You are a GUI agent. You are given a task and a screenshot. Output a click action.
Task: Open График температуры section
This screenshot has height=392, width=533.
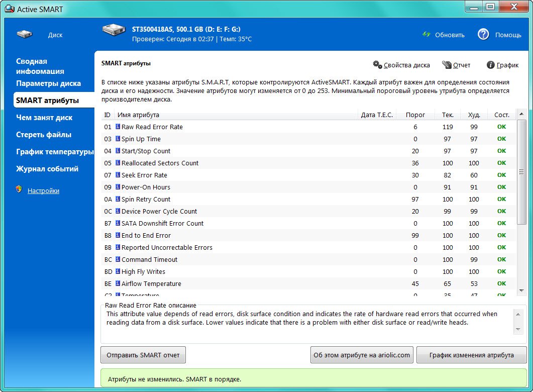click(x=55, y=152)
